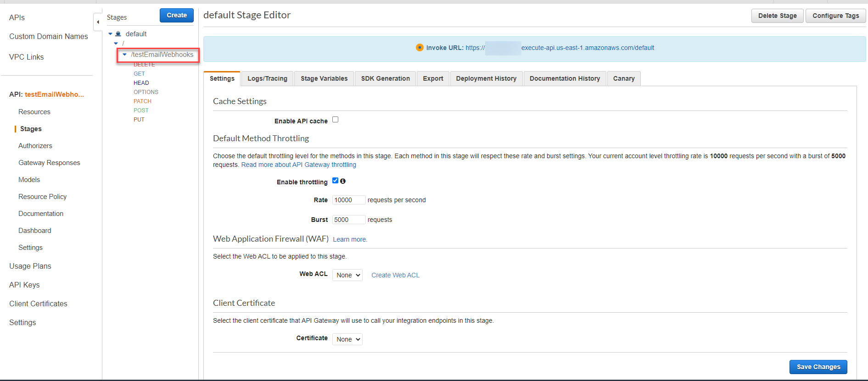The width and height of the screenshot is (868, 381).
Task: Open the Logs/Tracing tab
Action: click(268, 78)
